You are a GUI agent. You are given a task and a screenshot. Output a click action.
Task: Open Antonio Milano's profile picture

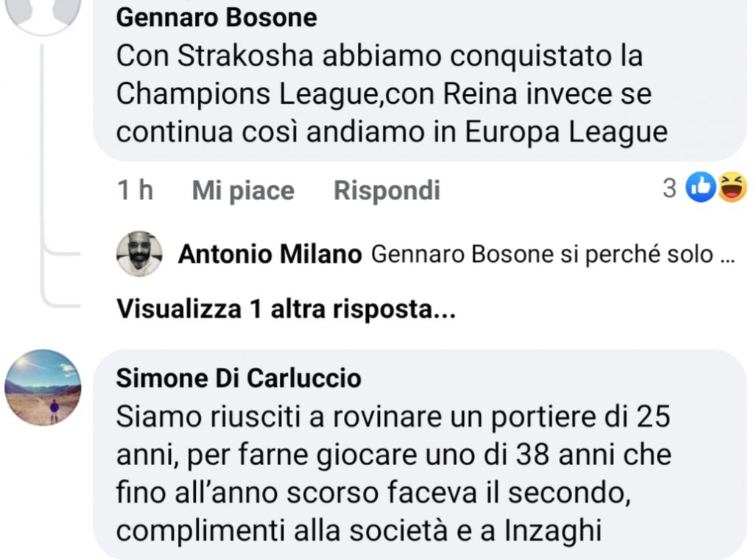[x=139, y=254]
